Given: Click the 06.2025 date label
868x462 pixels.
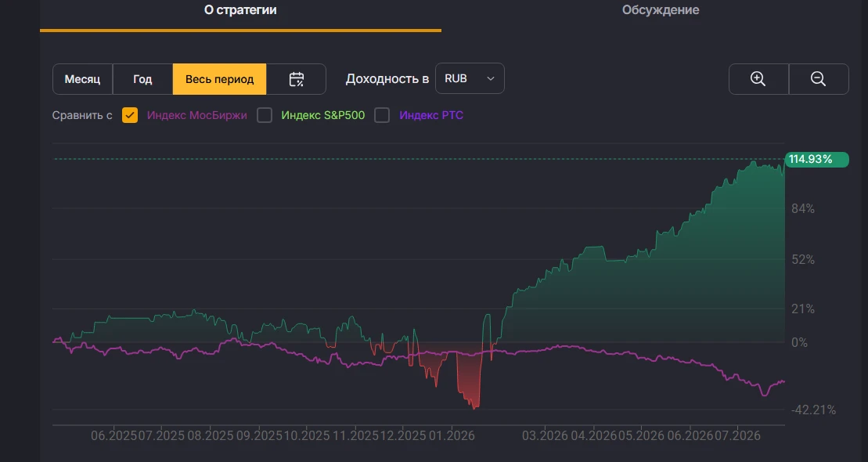Looking at the screenshot, I should [x=113, y=436].
